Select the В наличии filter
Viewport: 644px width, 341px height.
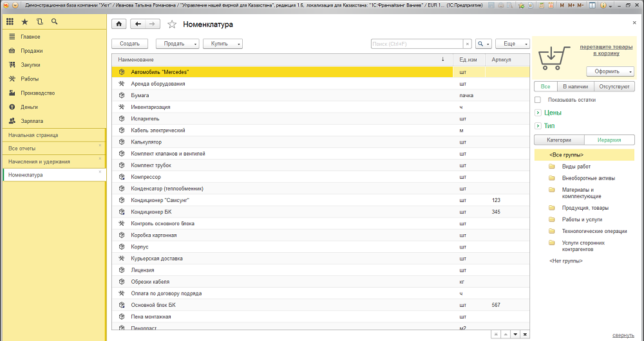pyautogui.click(x=575, y=86)
